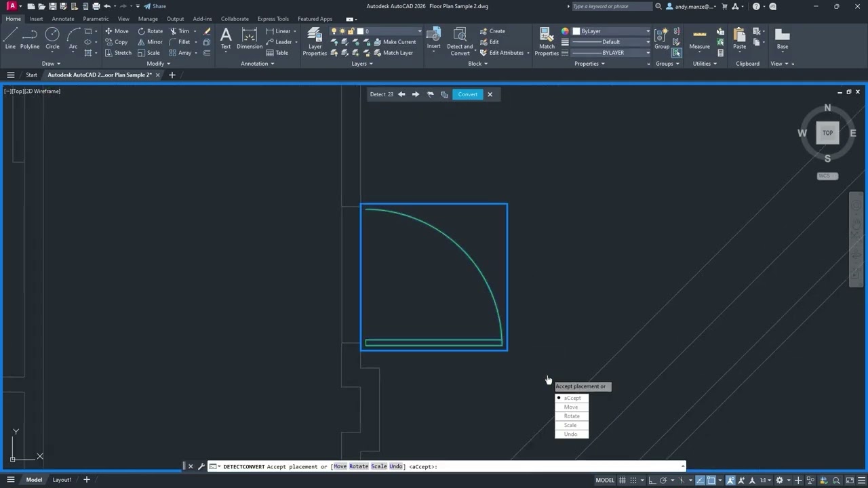The width and height of the screenshot is (868, 488).
Task: Click Share in the title bar
Action: click(155, 6)
